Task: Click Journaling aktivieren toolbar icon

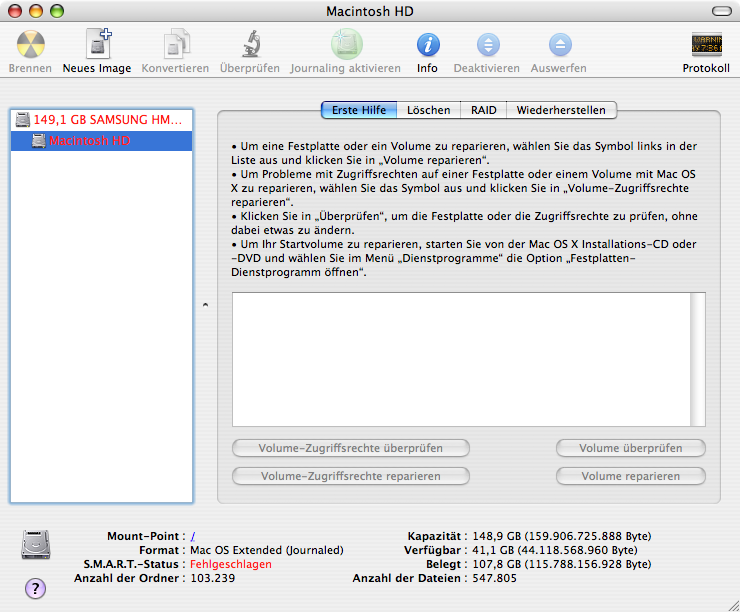Action: (346, 44)
